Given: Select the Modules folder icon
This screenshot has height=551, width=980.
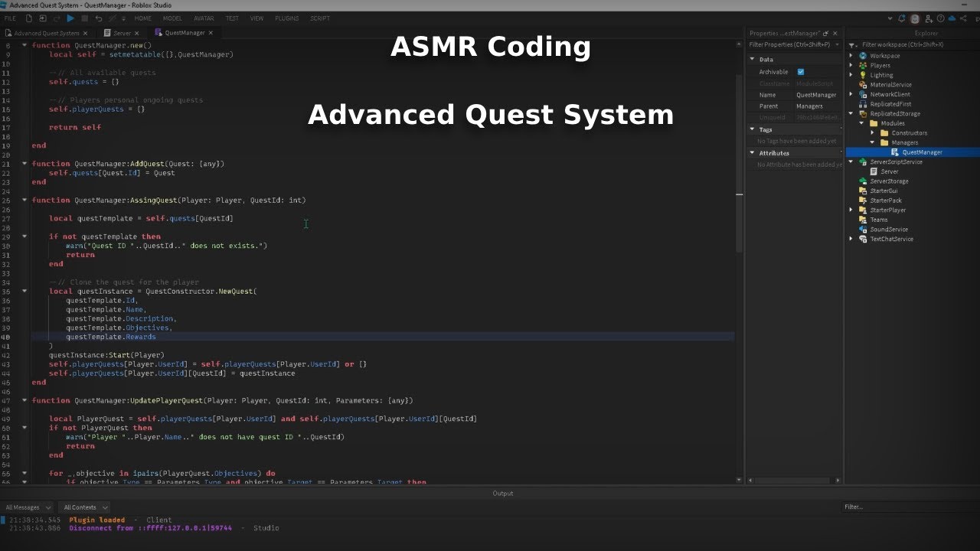Looking at the screenshot, I should [874, 123].
